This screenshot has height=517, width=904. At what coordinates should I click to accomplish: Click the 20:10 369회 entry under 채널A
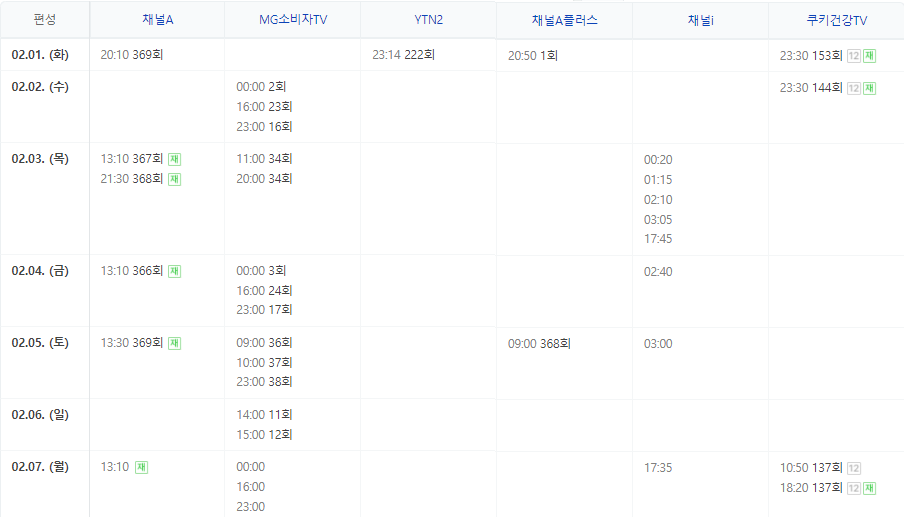(131, 55)
